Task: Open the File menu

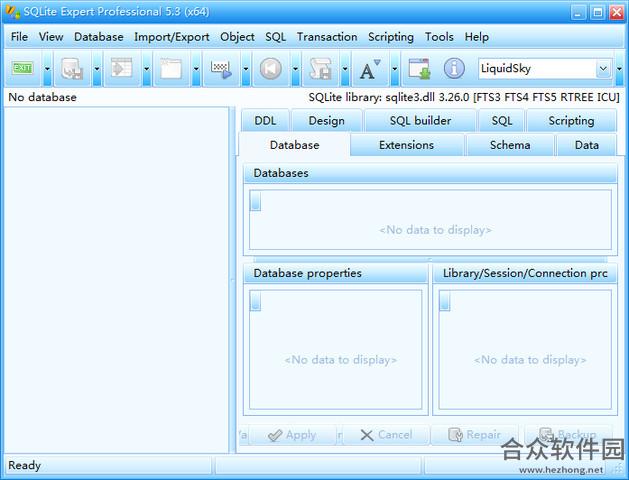Action: (x=19, y=37)
